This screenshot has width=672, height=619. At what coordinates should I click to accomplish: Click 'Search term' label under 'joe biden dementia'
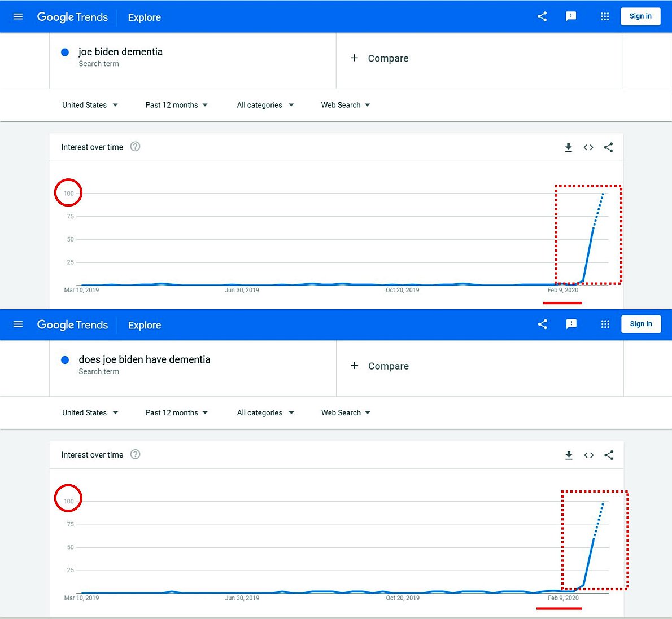pyautogui.click(x=99, y=64)
